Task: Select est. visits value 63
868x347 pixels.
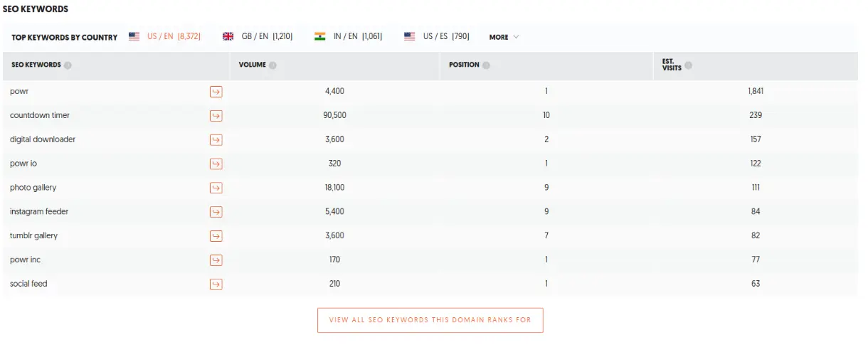Action: click(756, 284)
